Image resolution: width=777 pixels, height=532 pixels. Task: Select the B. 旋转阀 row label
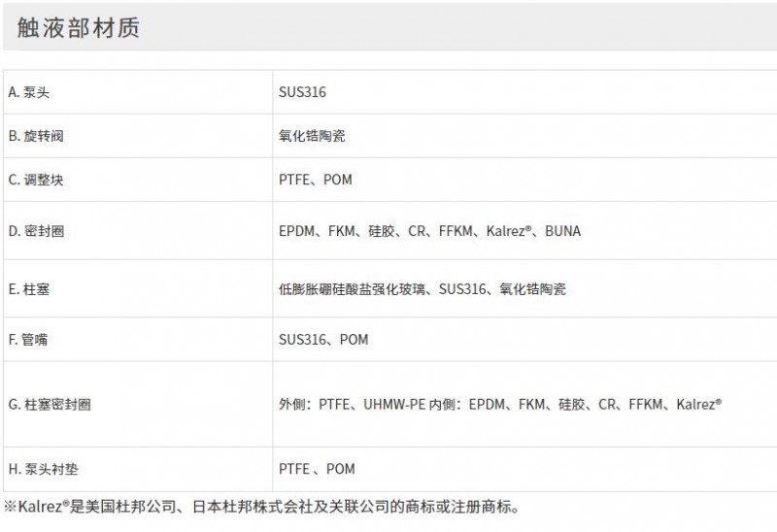tap(36, 136)
